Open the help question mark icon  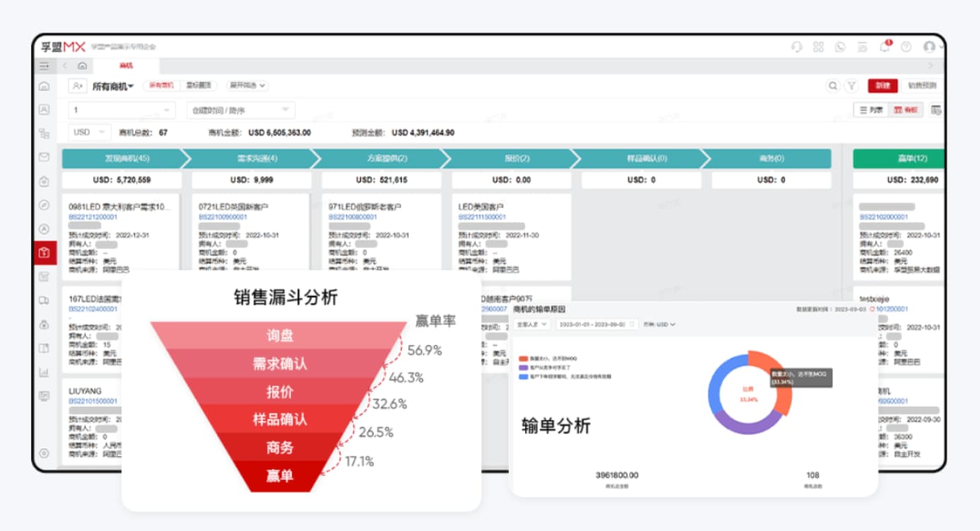pyautogui.click(x=907, y=47)
